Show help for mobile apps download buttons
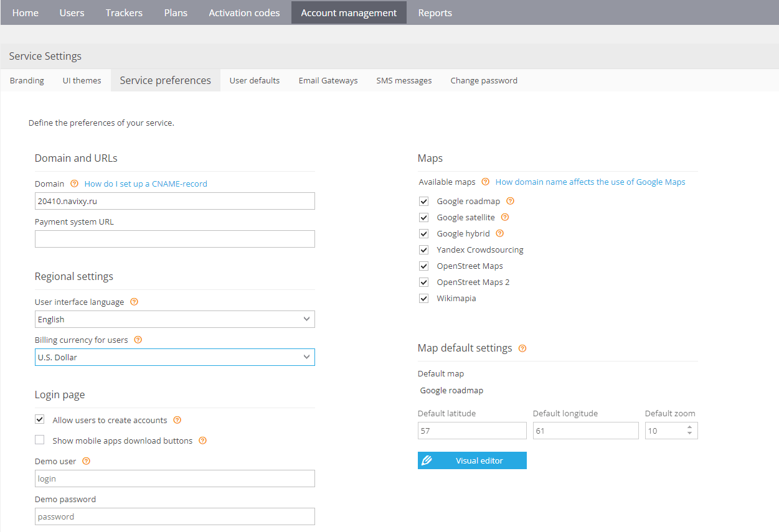Viewport: 779px width, 532px height. (202, 441)
